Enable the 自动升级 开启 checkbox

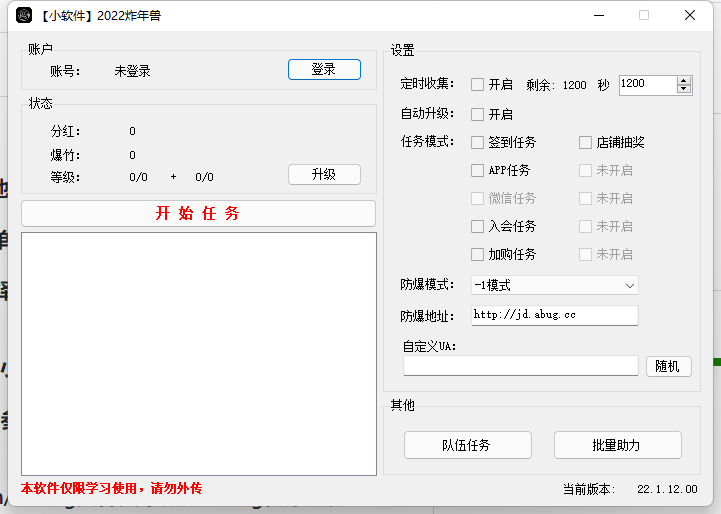pos(478,115)
